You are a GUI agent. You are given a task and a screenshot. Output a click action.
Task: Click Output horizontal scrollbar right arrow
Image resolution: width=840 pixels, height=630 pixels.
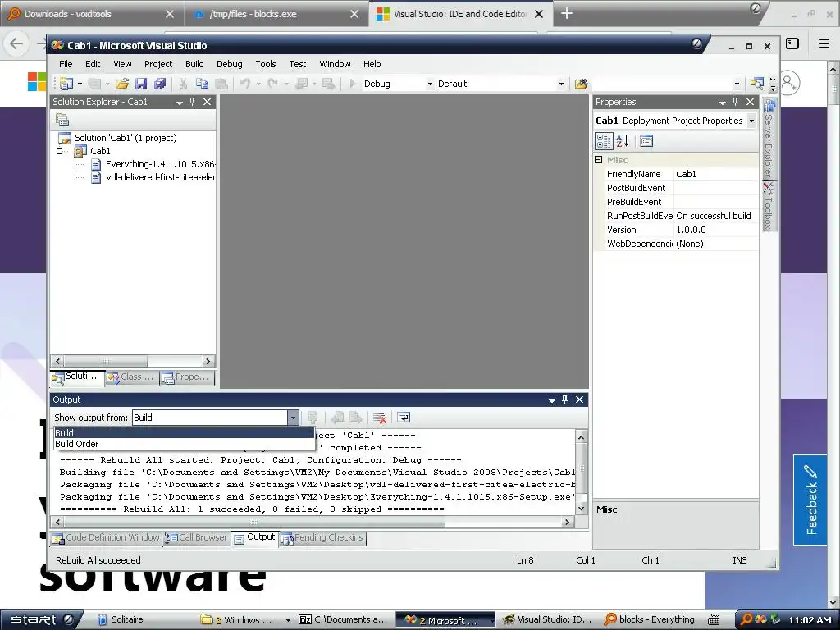(x=568, y=522)
